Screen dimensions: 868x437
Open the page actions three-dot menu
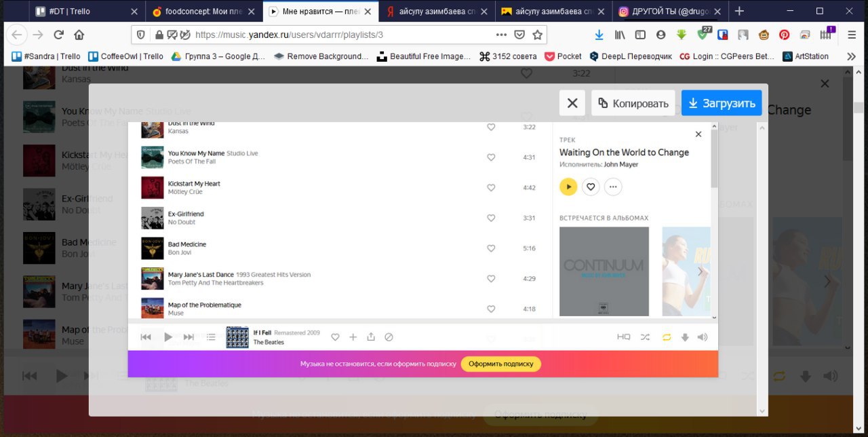tap(501, 35)
